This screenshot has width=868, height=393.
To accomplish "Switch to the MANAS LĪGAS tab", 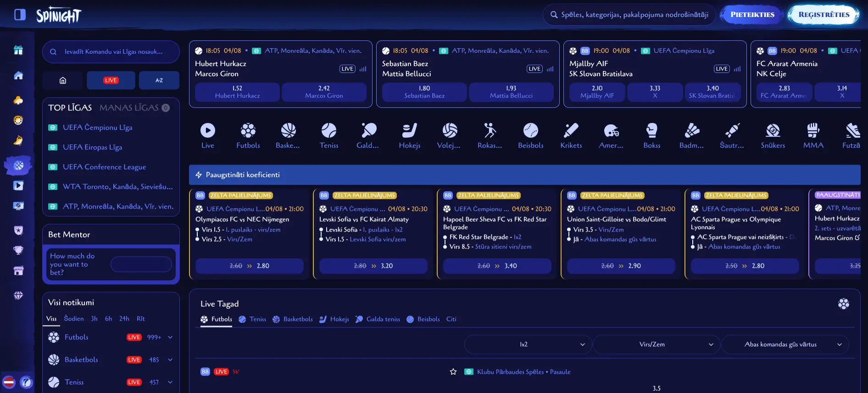I will tap(134, 108).
